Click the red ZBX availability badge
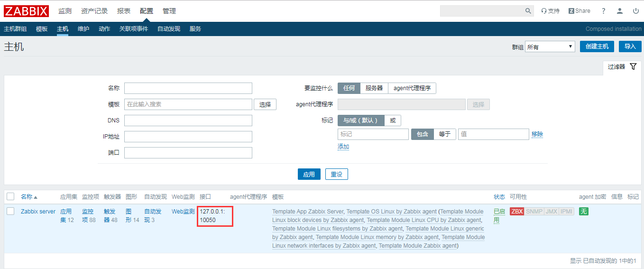 [517, 212]
